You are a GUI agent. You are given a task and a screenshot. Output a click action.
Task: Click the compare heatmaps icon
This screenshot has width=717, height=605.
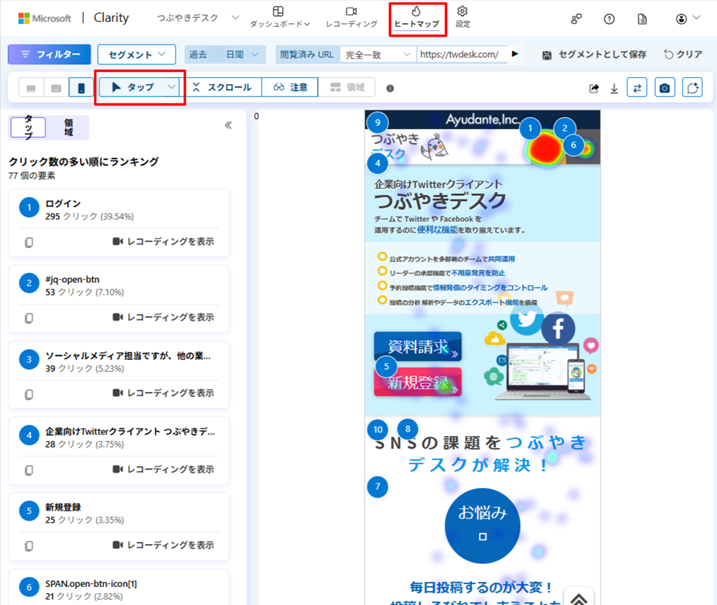tap(637, 87)
